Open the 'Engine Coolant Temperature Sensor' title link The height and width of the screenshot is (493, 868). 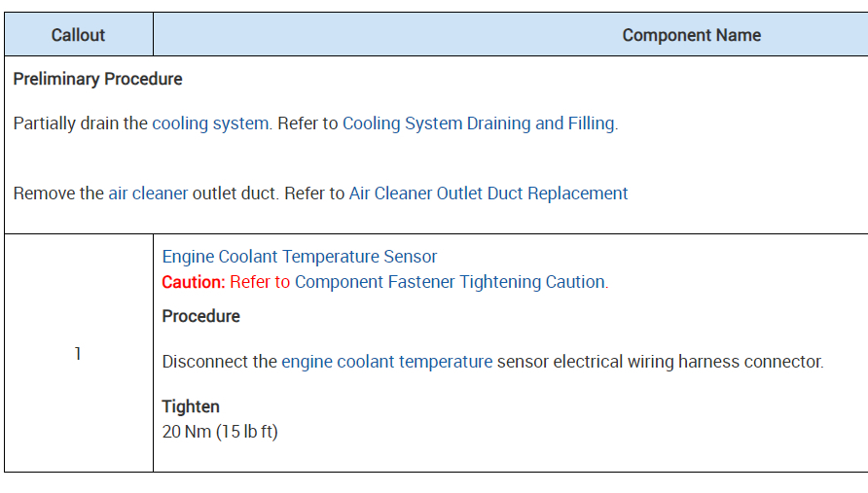tap(300, 257)
